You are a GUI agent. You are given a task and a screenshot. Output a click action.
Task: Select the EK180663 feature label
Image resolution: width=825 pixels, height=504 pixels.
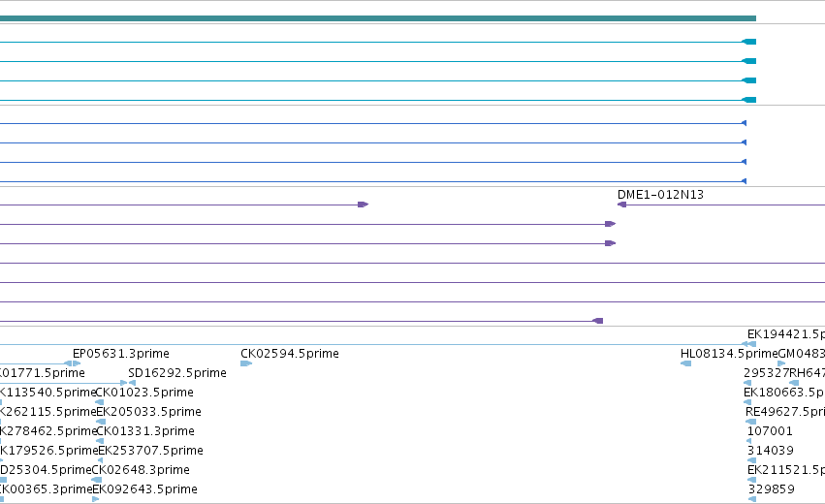click(784, 393)
